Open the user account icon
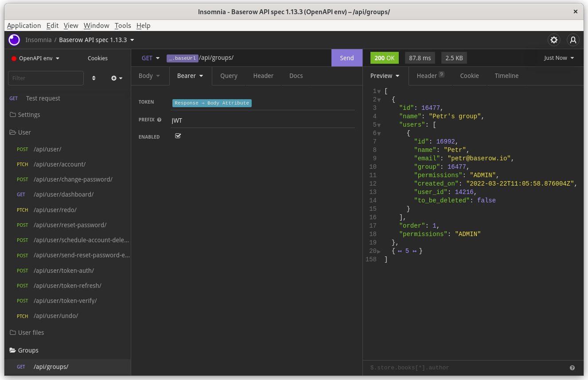Screen dimensions: 588x380 573,40
